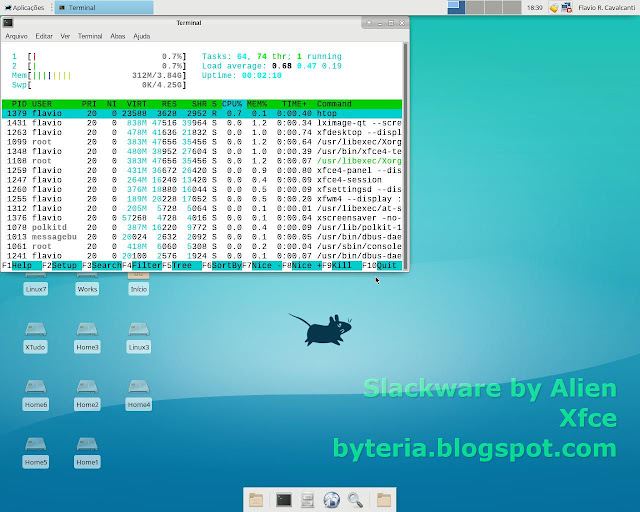Open the Ver menu
This screenshot has width=640, height=512.
pyautogui.click(x=65, y=36)
